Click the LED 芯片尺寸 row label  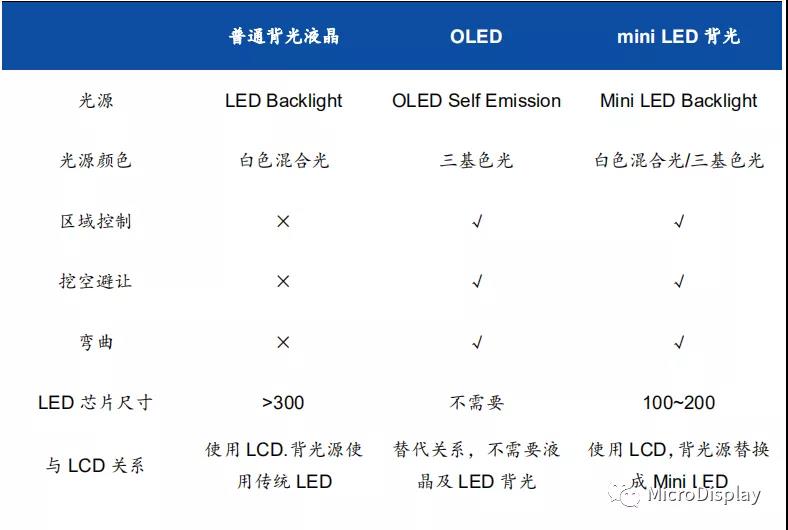click(x=96, y=403)
